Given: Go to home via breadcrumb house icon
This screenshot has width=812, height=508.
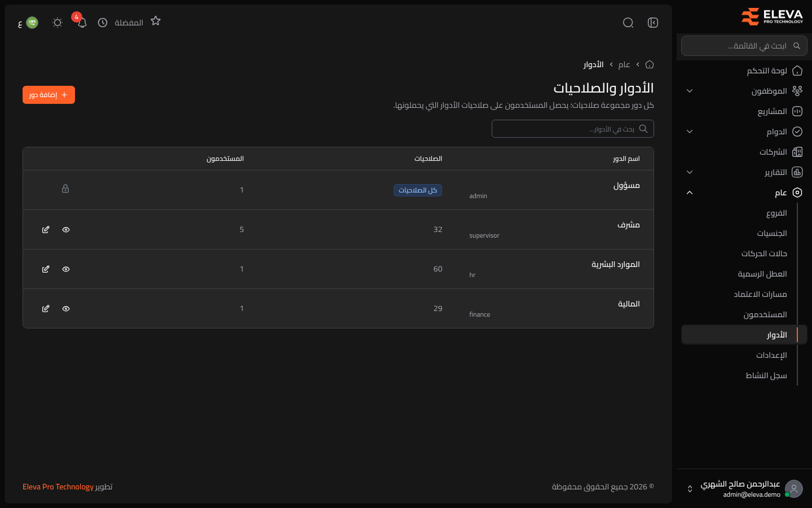Looking at the screenshot, I should 650,64.
